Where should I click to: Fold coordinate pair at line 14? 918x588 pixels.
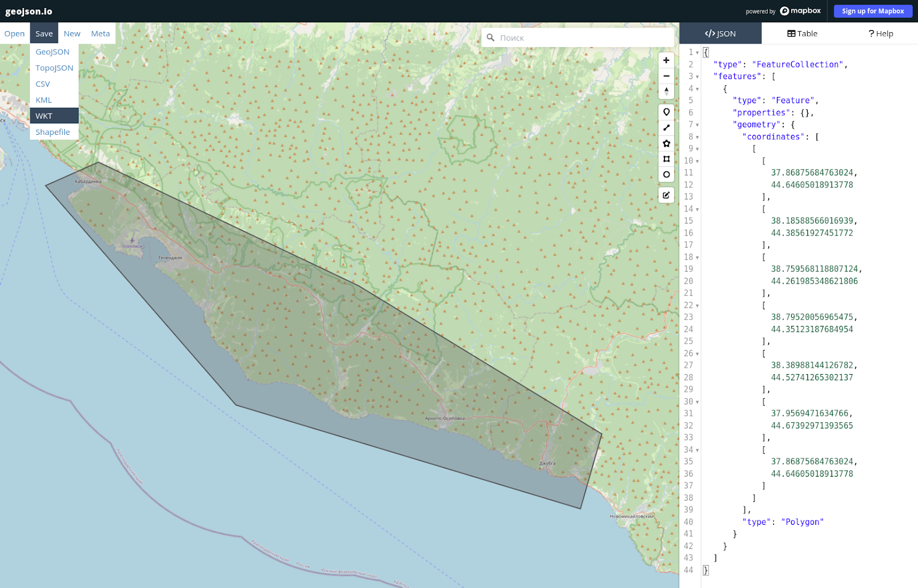coord(697,209)
